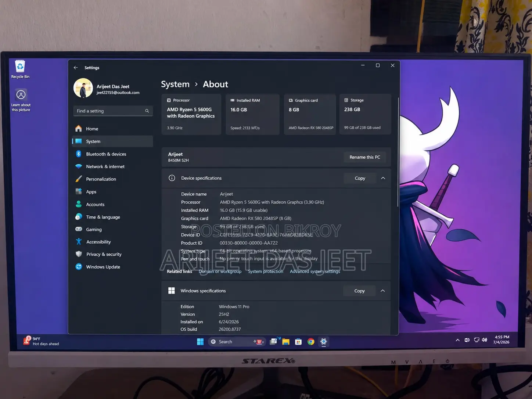Click the Product ID value 00330-80000-00000-AA722
This screenshot has height=399, width=532.
point(249,243)
